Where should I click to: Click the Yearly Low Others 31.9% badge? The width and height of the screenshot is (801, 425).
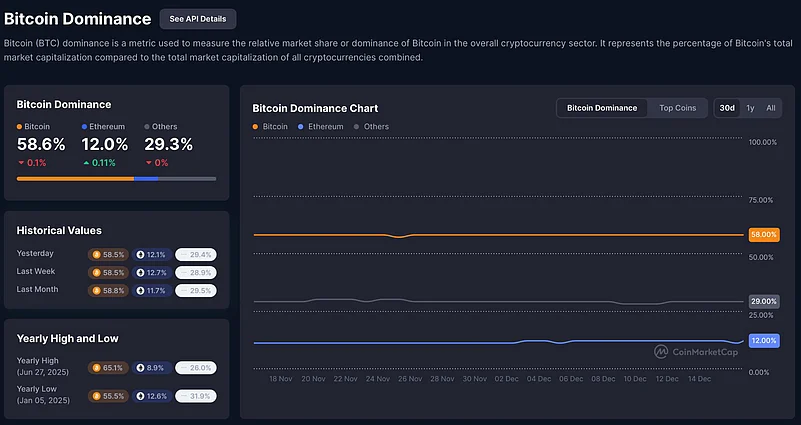click(x=196, y=396)
